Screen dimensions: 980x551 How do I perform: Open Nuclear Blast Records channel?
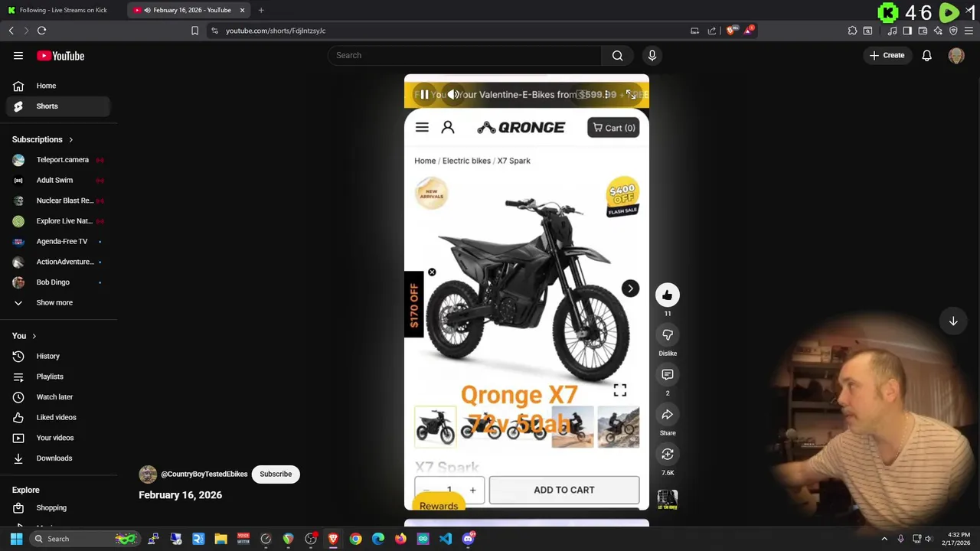click(x=58, y=201)
